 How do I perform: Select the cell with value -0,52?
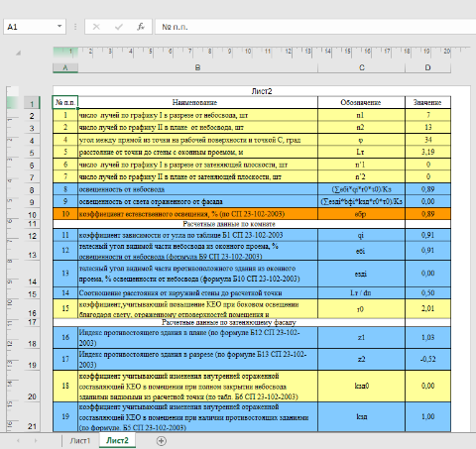click(x=427, y=359)
